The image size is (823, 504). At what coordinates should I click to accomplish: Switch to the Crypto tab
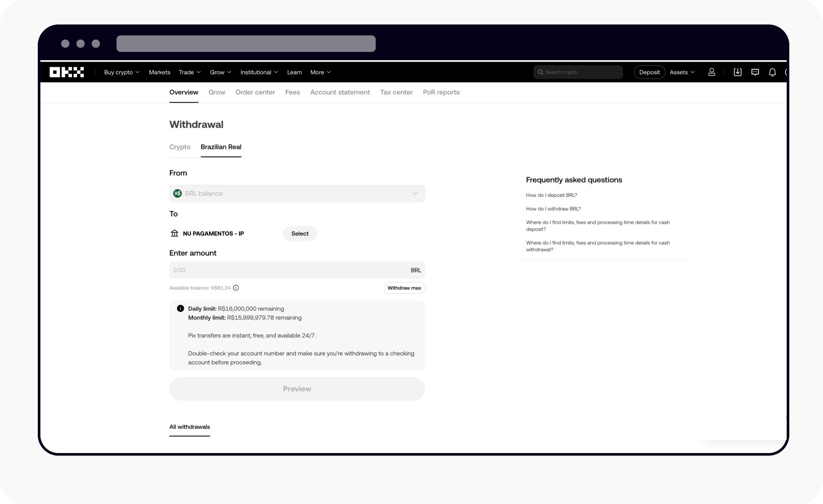[x=180, y=147]
